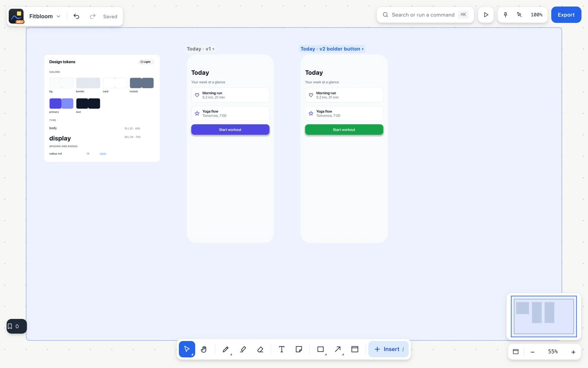Click the star icon in v1 Yoga flow

[197, 113]
